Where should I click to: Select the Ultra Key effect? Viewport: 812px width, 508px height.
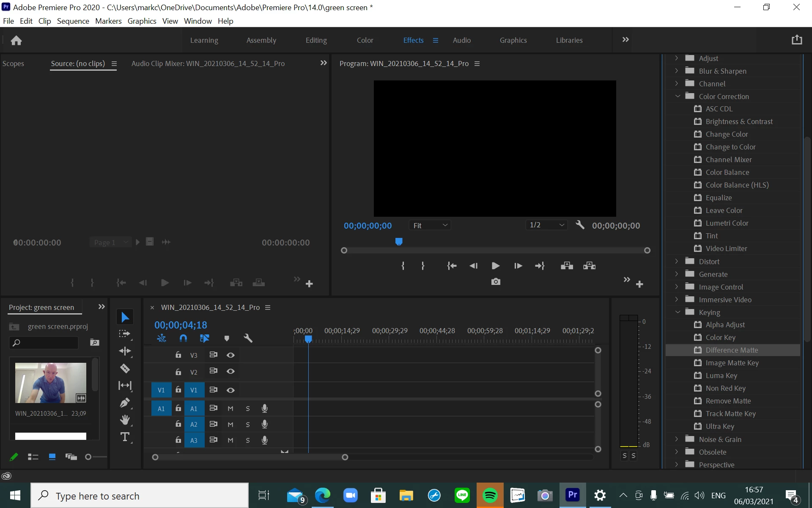(720, 426)
